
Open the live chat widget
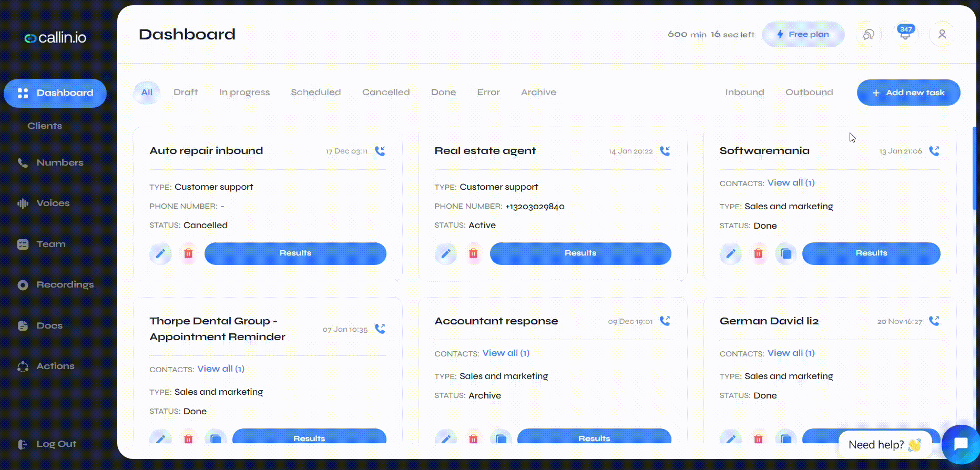pos(961,444)
